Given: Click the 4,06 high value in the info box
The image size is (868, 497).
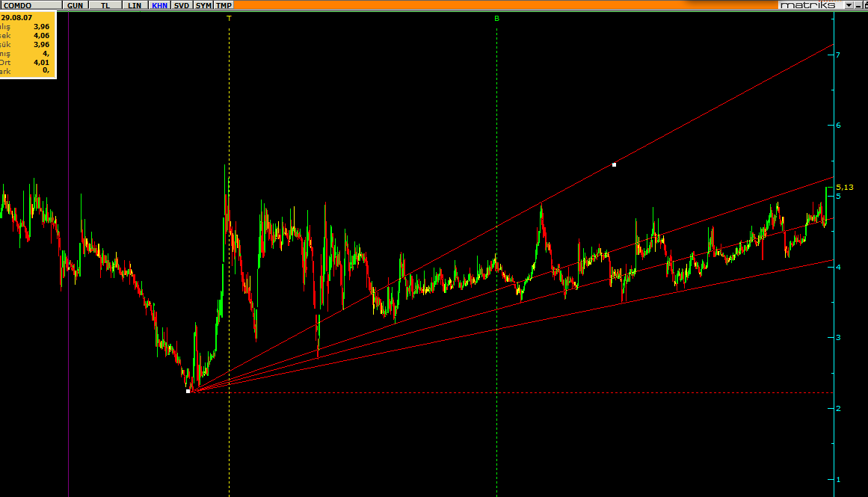Looking at the screenshot, I should (x=42, y=35).
